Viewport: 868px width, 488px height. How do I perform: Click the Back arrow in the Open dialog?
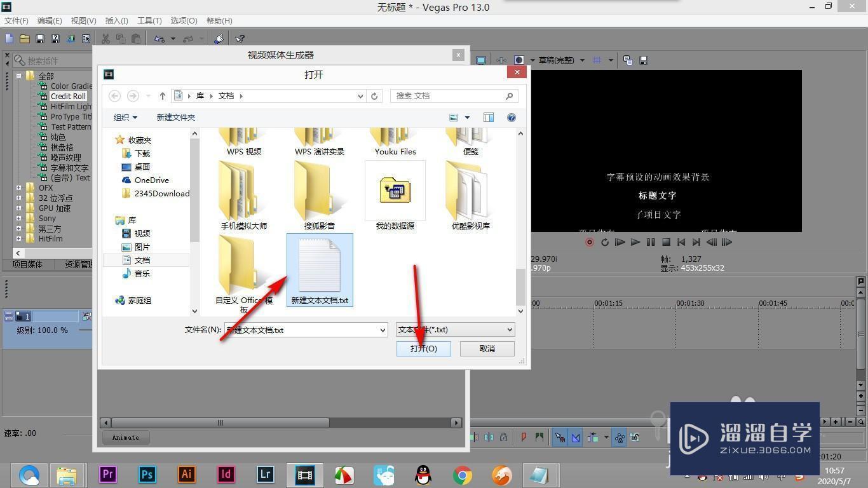coord(115,96)
